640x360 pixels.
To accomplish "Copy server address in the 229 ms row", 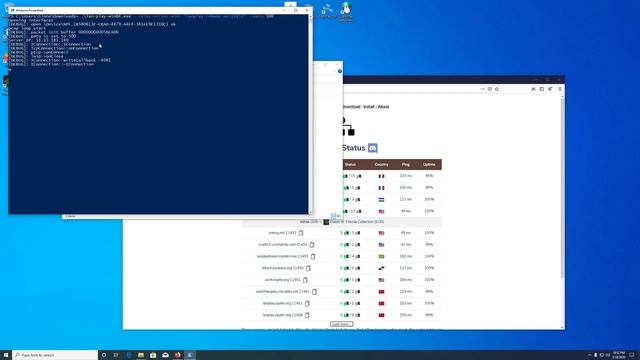I will click(314, 292).
